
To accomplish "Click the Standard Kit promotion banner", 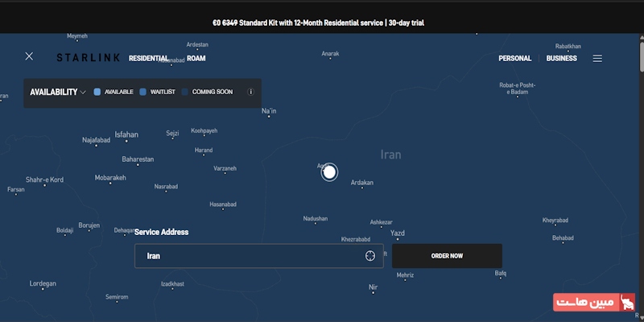I will pos(318,23).
